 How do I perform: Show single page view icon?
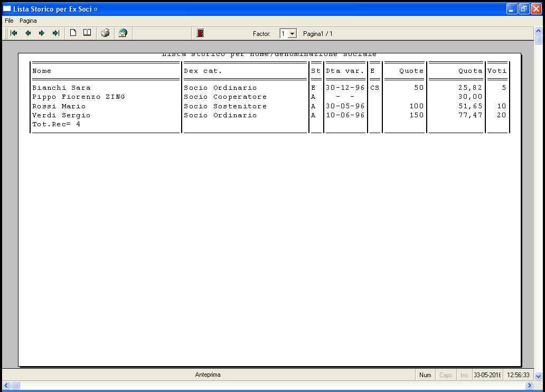click(73, 33)
